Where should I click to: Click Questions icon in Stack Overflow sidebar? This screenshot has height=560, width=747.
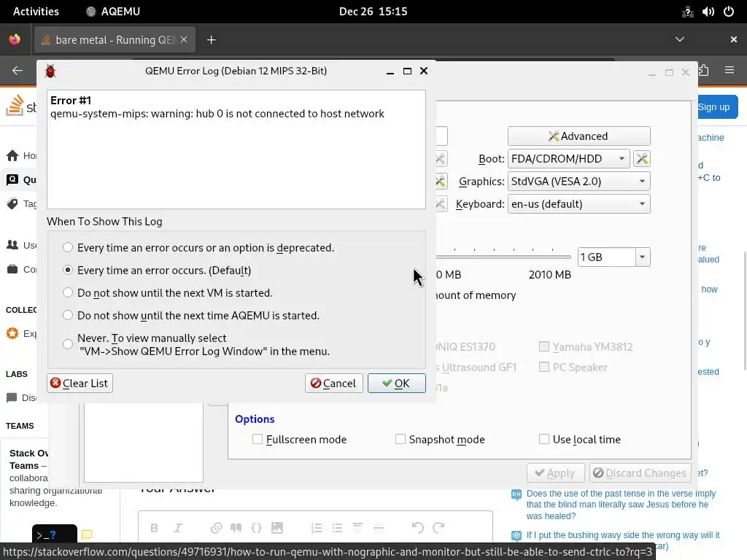coord(12,179)
